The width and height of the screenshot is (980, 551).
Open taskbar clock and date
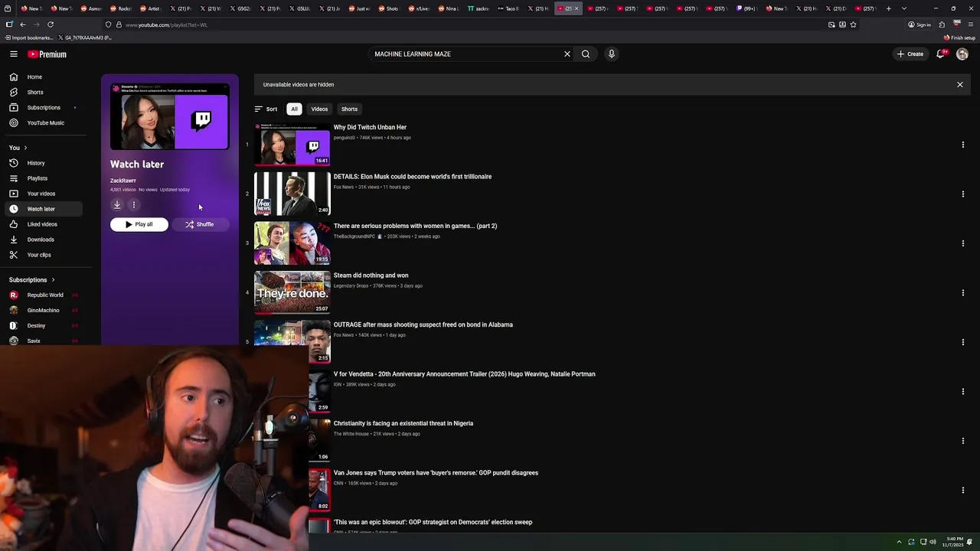(954, 542)
